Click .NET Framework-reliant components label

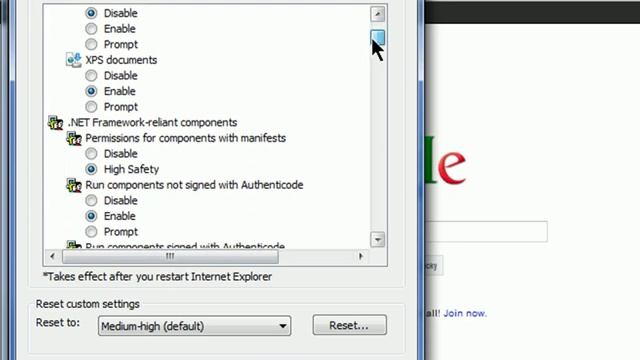[x=152, y=122]
